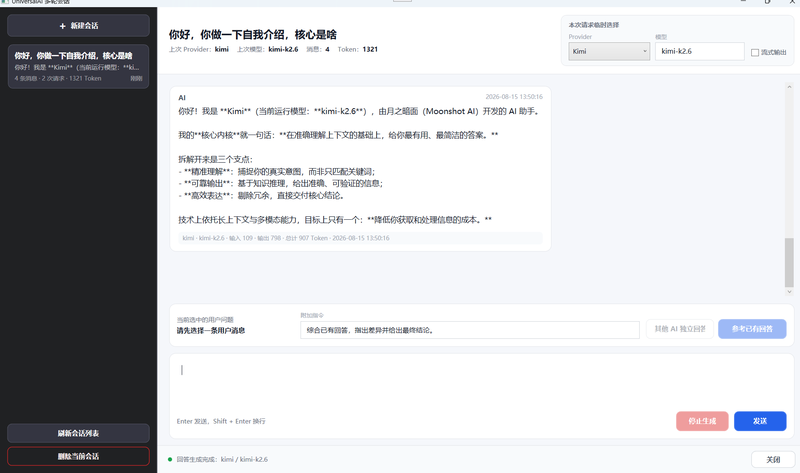Click the AI sender label on the message

182,97
